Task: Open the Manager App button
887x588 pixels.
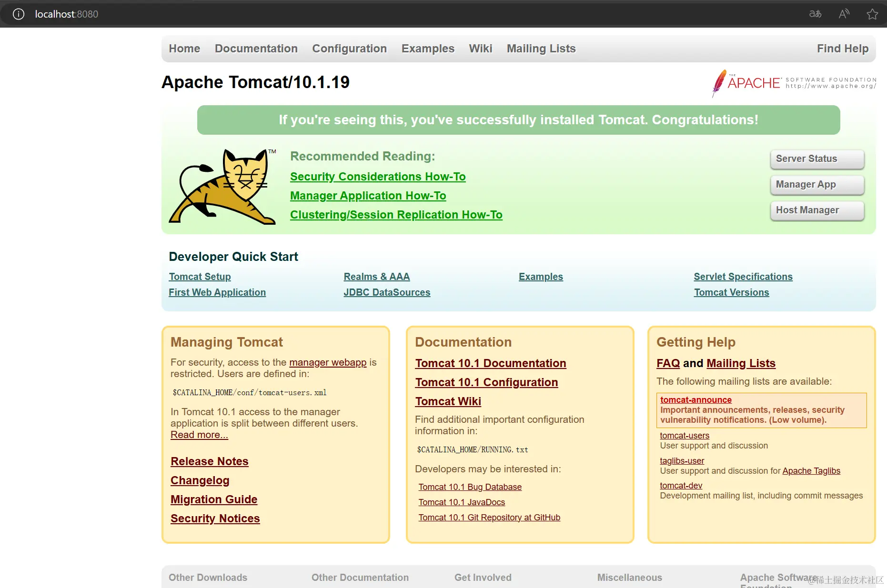Action: point(817,185)
